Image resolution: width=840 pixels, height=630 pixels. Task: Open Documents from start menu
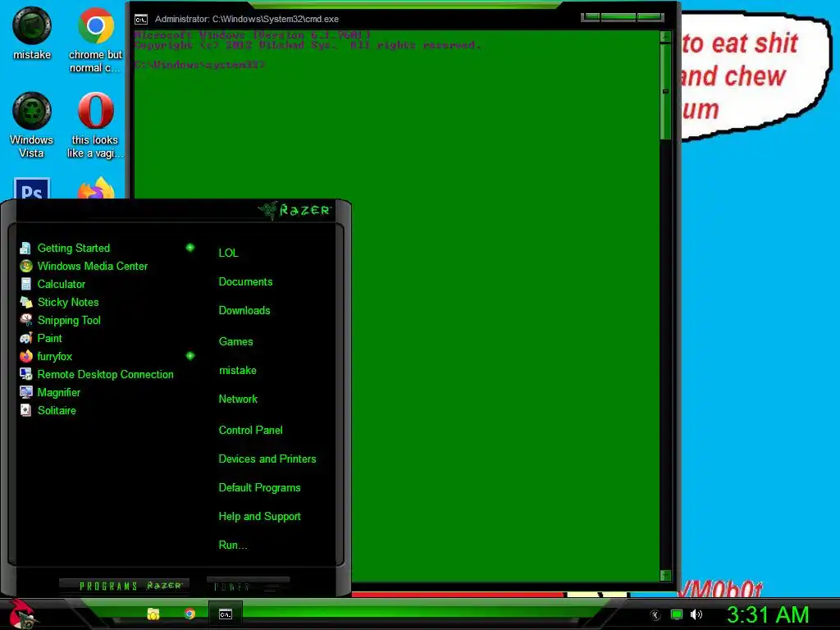point(245,282)
